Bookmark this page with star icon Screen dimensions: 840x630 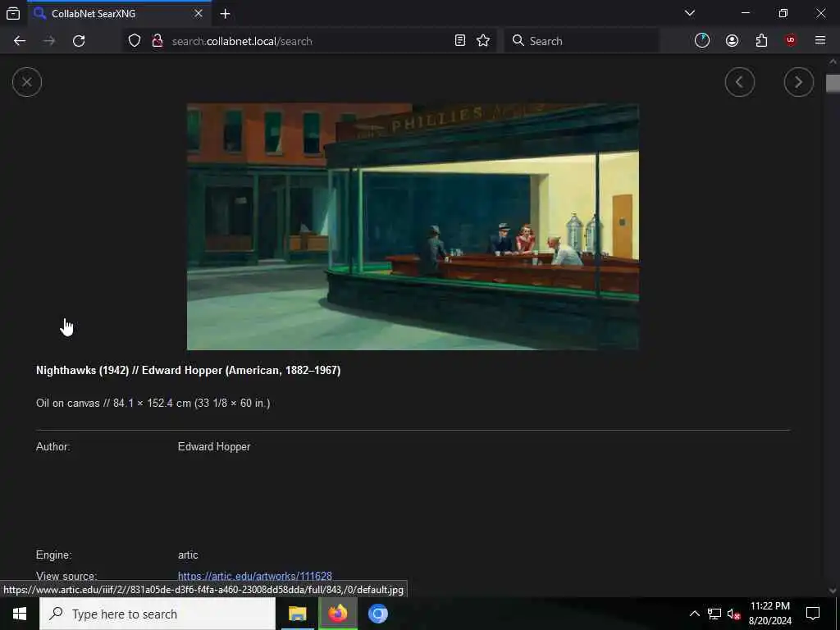(483, 41)
